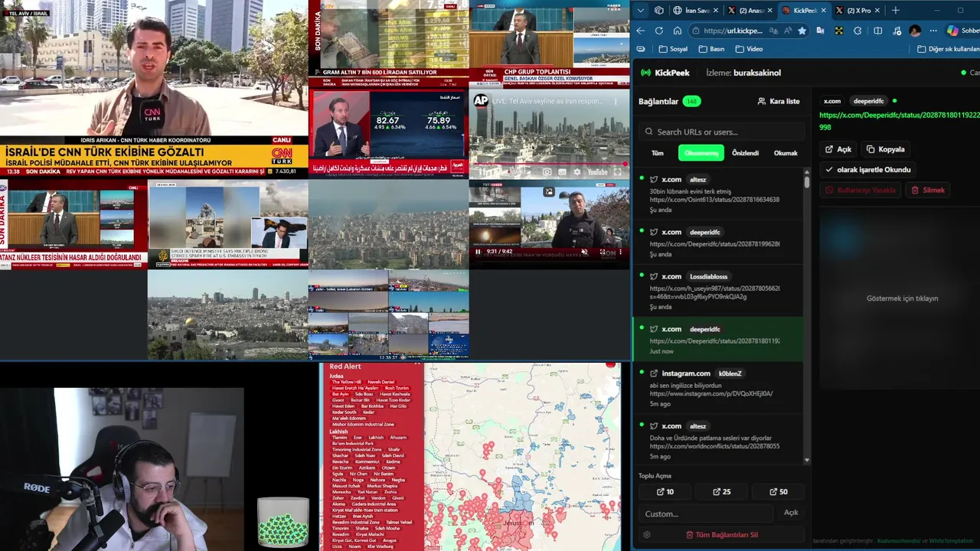Screen dimensions: 980x551
Task: Open the Copilot Sohbet button
Action: pos(962,31)
